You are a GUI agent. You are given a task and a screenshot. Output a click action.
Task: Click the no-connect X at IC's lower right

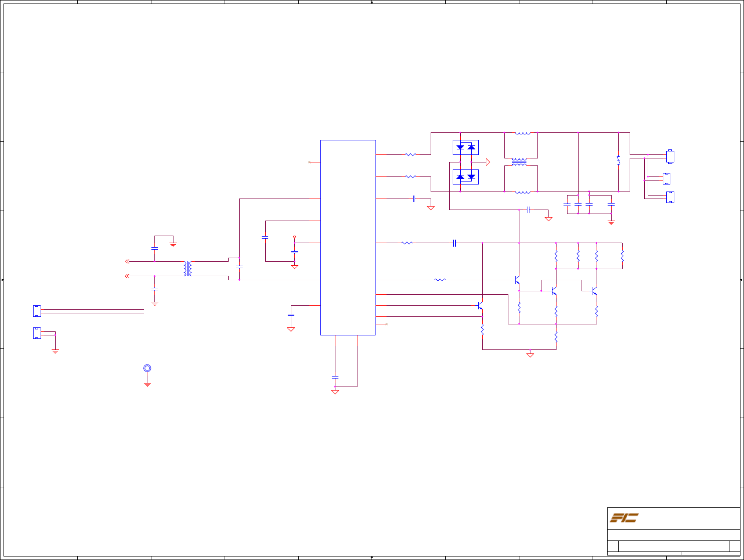pyautogui.click(x=386, y=324)
